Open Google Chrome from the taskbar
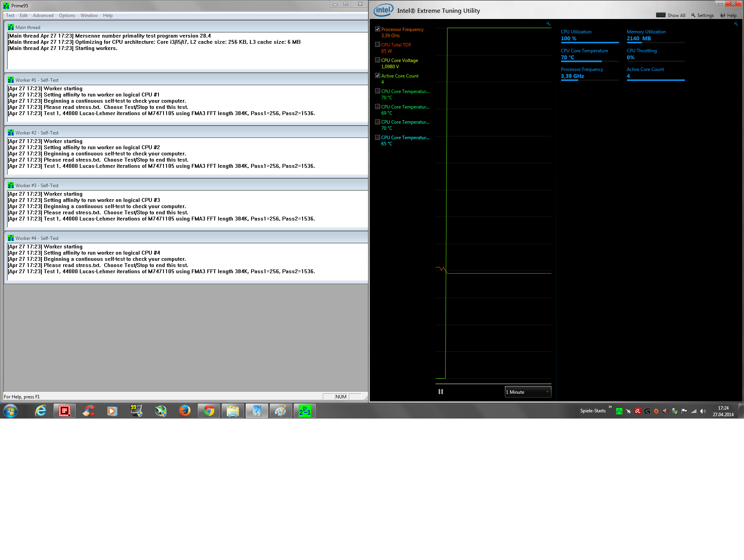The width and height of the screenshot is (744, 560). [209, 411]
